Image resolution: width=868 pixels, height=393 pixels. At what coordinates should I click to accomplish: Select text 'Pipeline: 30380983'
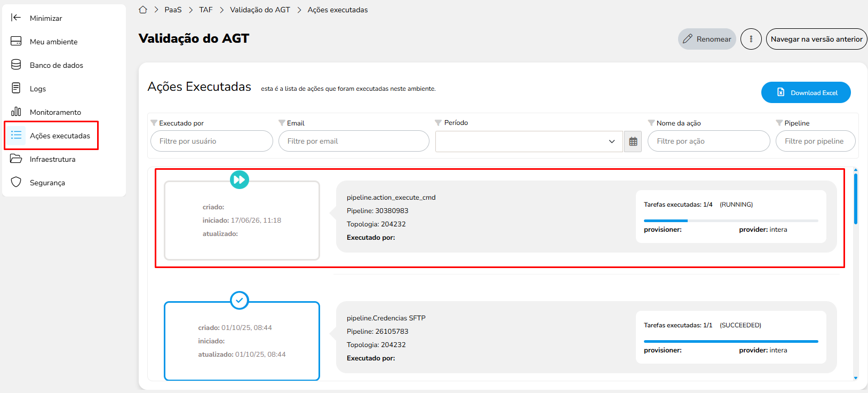378,211
